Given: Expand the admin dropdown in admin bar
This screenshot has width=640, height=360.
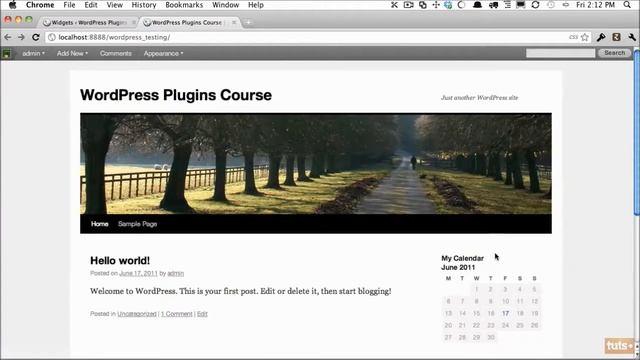Looking at the screenshot, I should (33, 53).
